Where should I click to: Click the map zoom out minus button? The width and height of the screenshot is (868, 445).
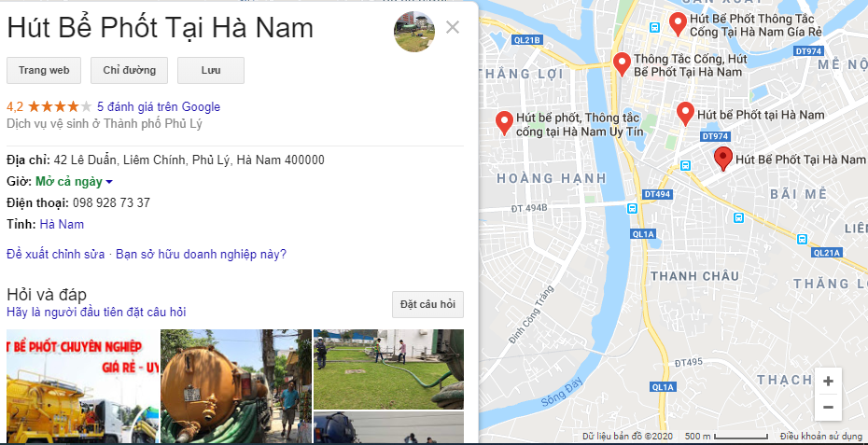point(828,408)
